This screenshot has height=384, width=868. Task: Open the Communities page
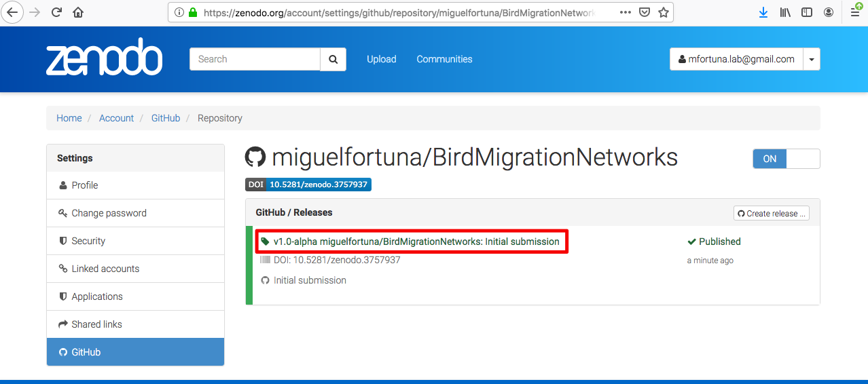444,59
